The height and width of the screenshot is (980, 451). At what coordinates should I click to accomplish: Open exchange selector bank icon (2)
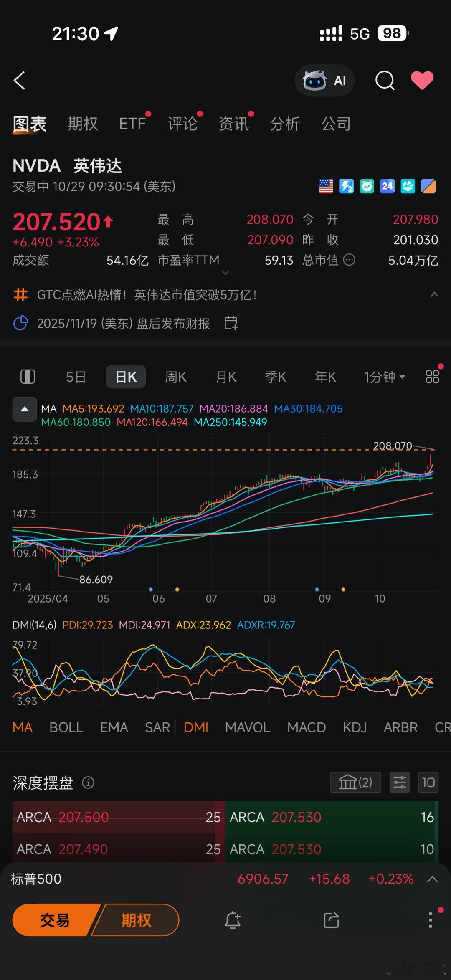coord(355,782)
